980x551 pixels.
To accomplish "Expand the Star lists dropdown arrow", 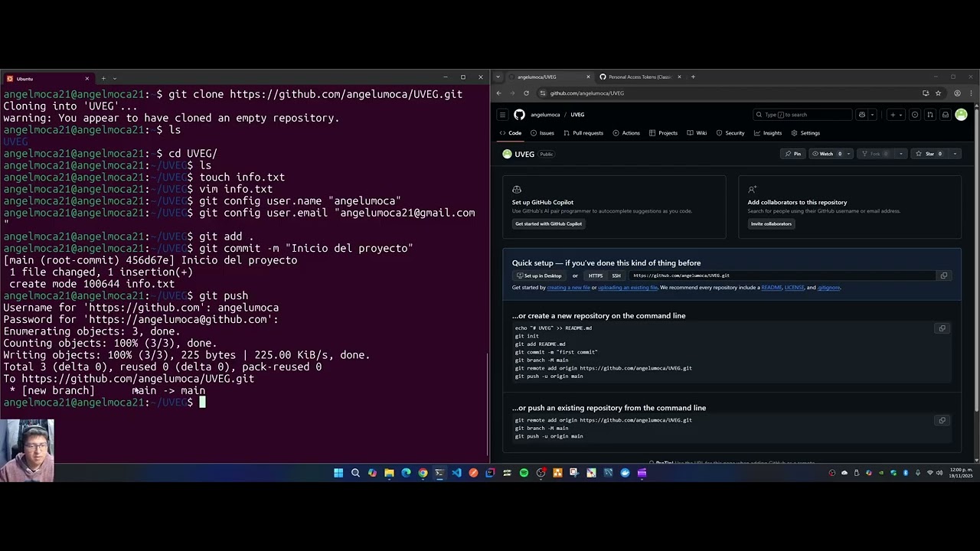I will (x=955, y=154).
